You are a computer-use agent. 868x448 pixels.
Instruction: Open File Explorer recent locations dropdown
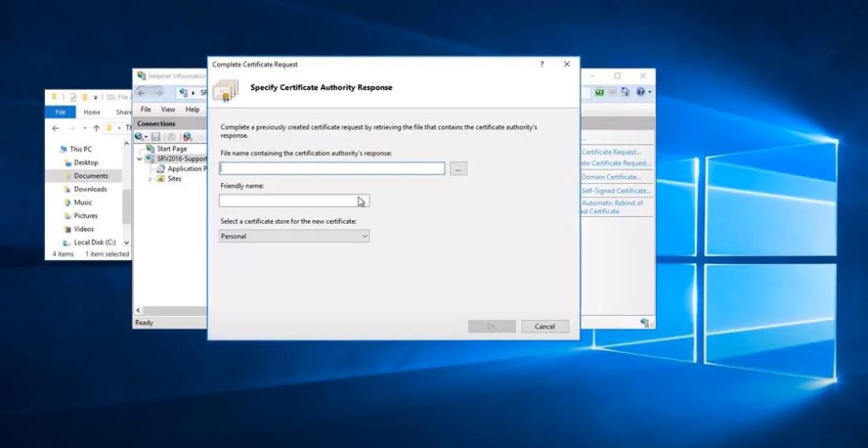85,129
